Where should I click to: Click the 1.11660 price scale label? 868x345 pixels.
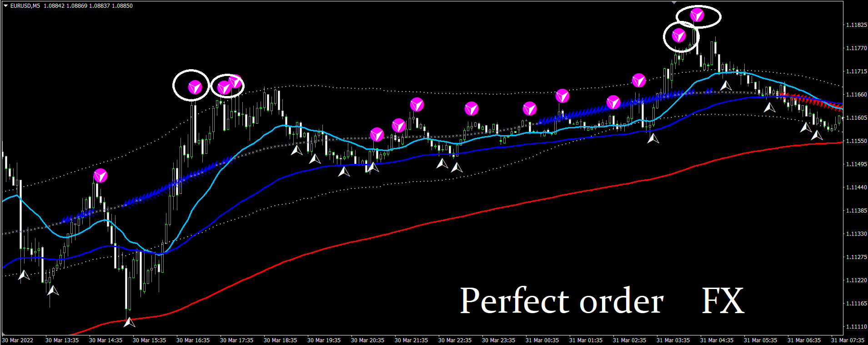(x=856, y=95)
